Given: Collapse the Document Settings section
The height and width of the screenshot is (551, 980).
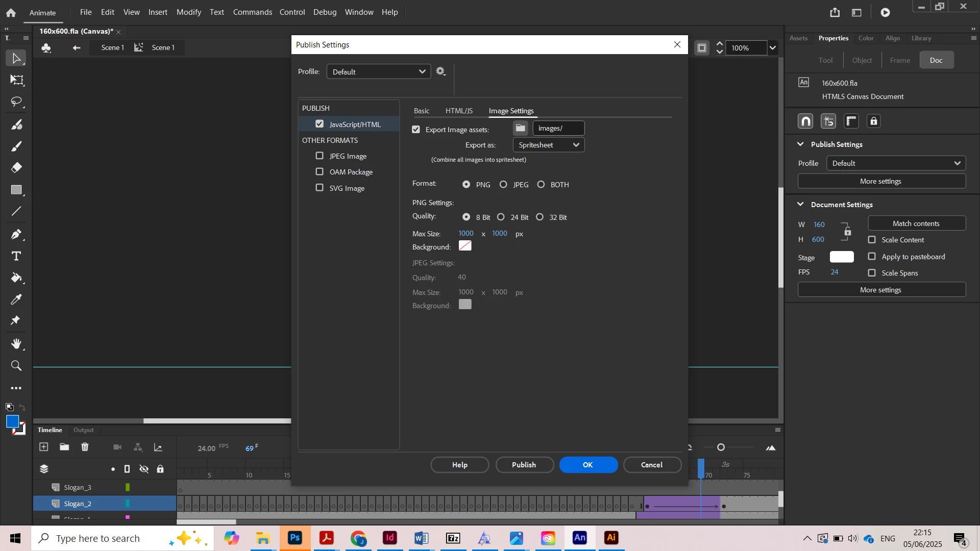Looking at the screenshot, I should [800, 205].
